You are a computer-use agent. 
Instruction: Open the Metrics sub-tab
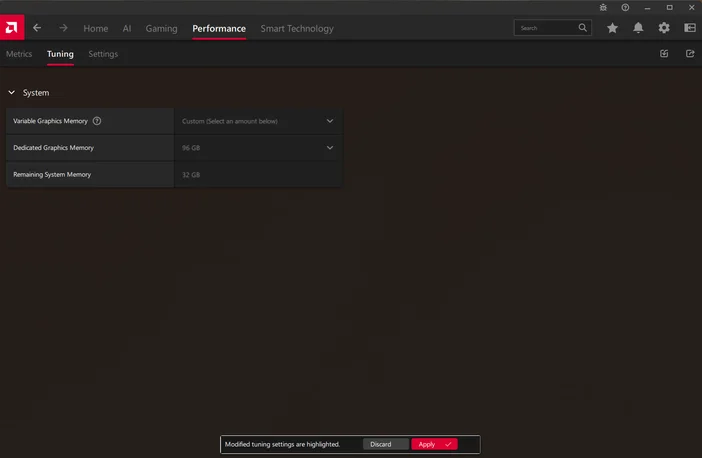pos(19,54)
